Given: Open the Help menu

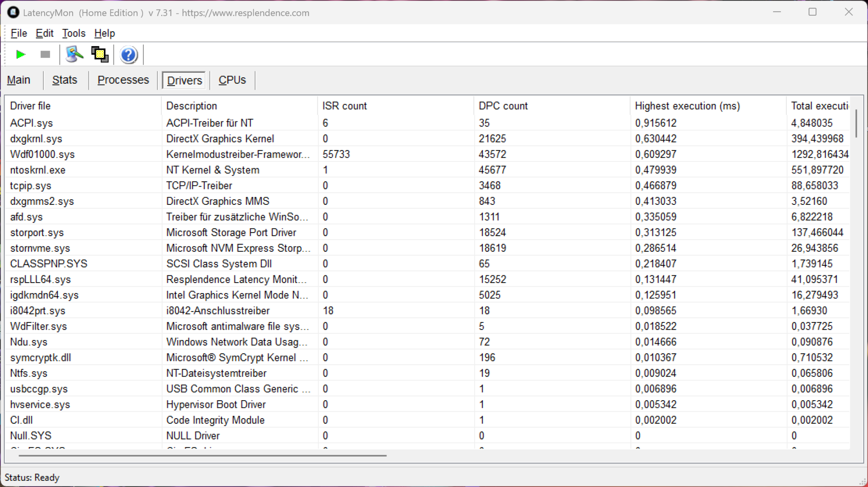Looking at the screenshot, I should point(104,33).
